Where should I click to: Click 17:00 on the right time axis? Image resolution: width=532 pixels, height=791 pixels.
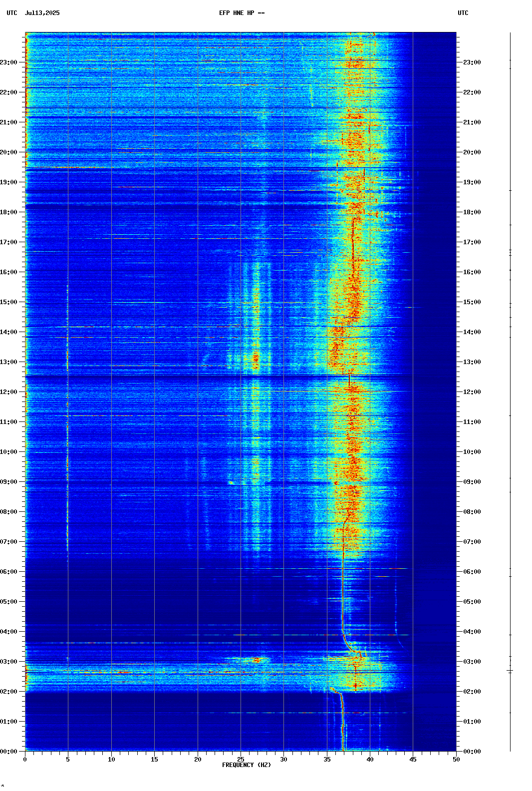[472, 242]
